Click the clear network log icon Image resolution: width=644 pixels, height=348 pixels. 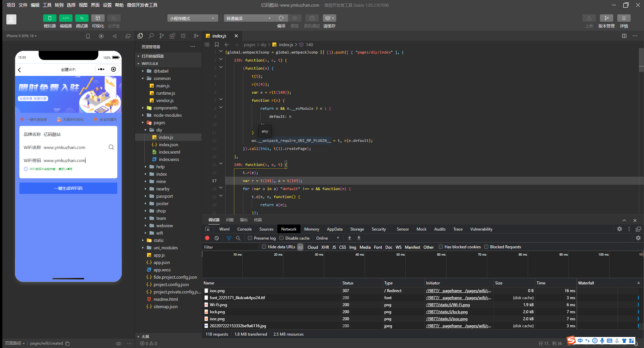point(217,238)
